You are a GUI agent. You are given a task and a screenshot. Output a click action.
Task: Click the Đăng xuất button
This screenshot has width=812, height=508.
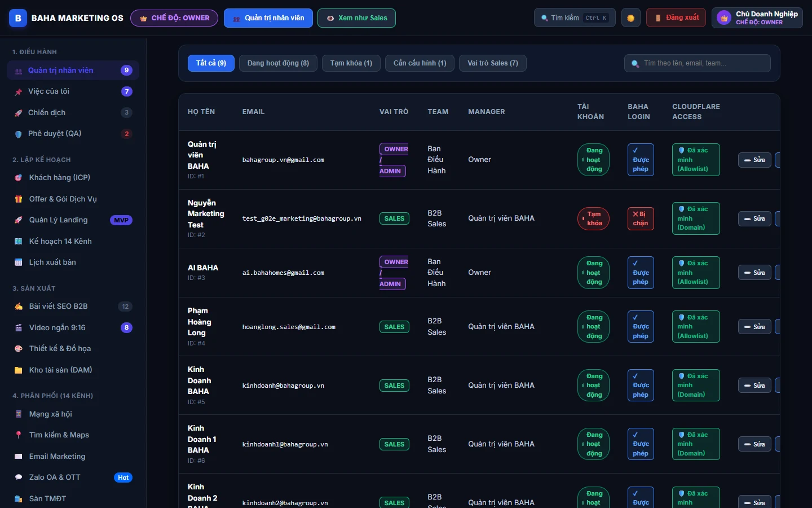click(677, 18)
